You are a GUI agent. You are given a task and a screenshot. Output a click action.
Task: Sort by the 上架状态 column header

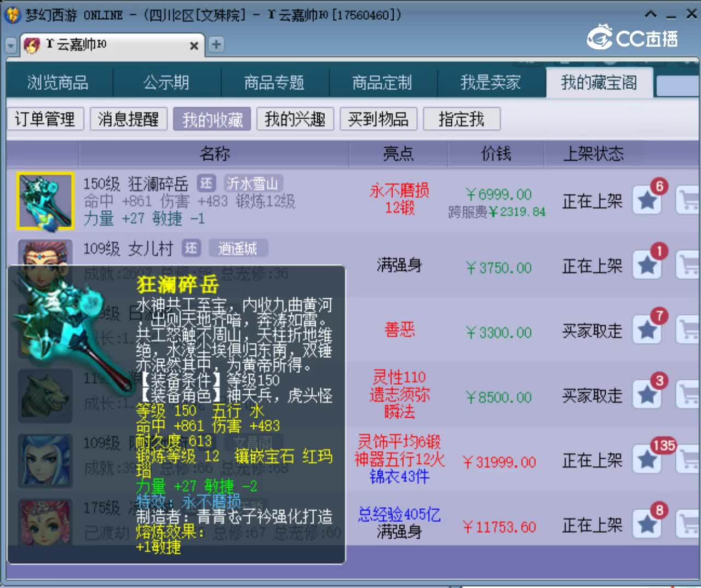(594, 154)
